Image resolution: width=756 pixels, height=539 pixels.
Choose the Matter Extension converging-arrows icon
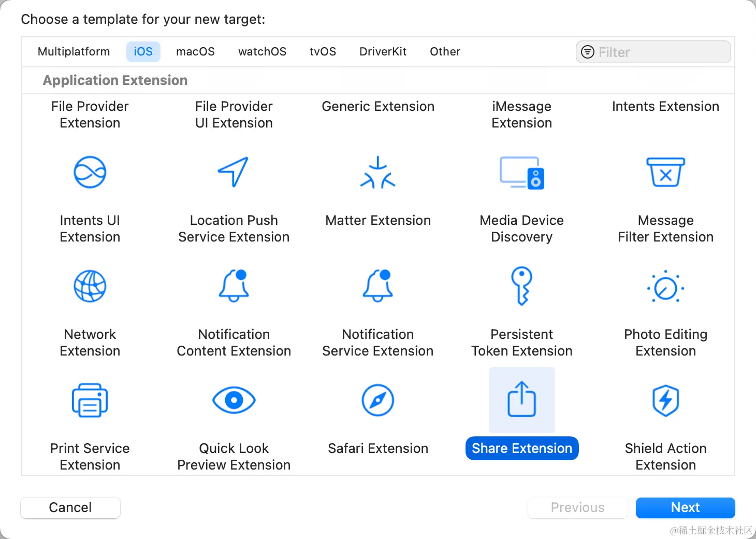point(378,172)
